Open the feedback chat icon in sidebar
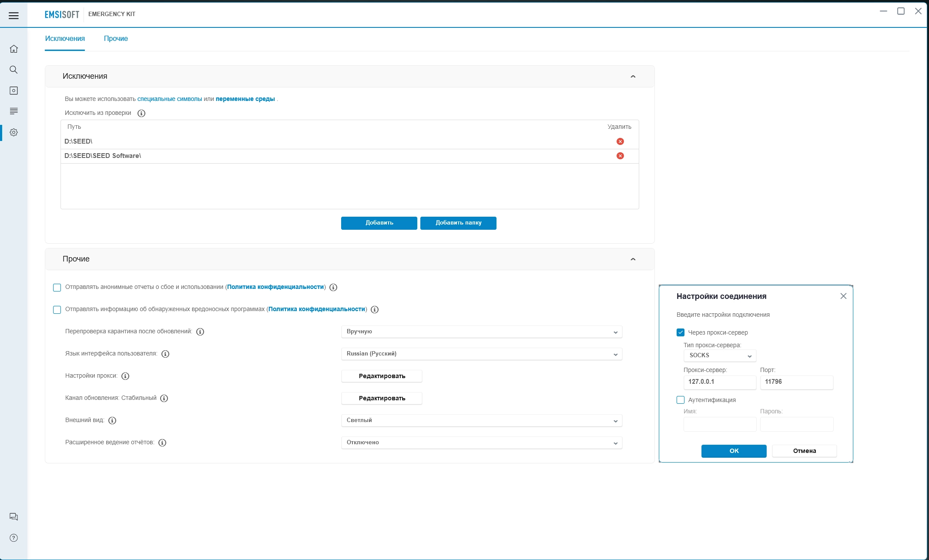929x560 pixels. 13,517
